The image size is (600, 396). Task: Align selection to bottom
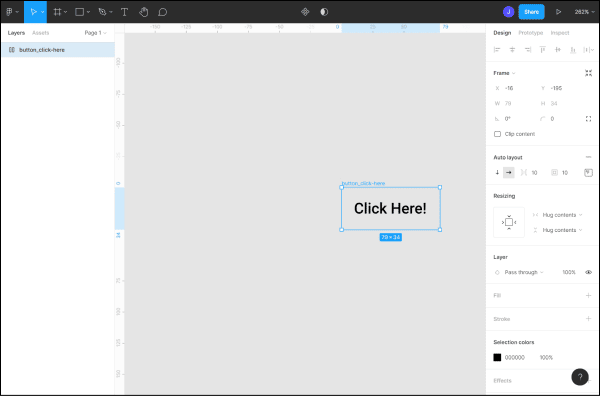click(573, 49)
